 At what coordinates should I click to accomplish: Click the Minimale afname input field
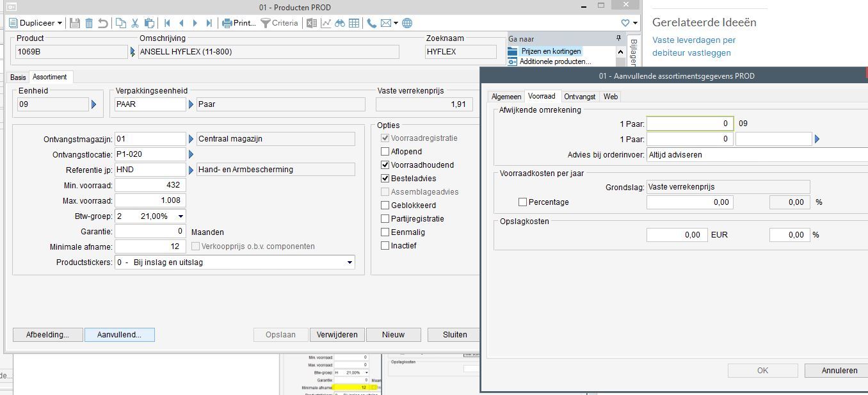click(x=150, y=247)
